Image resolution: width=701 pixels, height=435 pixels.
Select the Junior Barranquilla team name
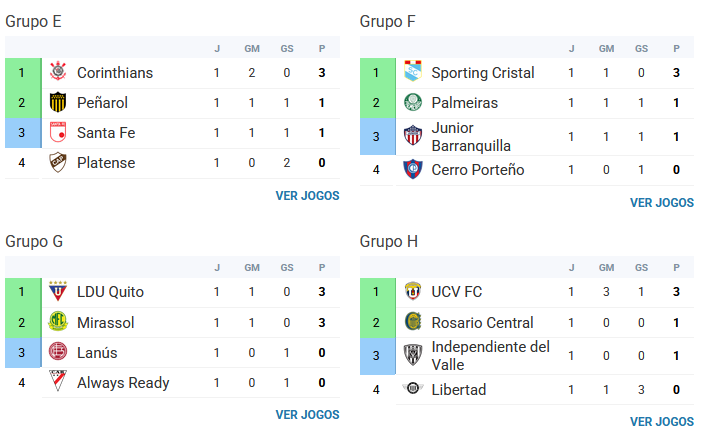(471, 136)
